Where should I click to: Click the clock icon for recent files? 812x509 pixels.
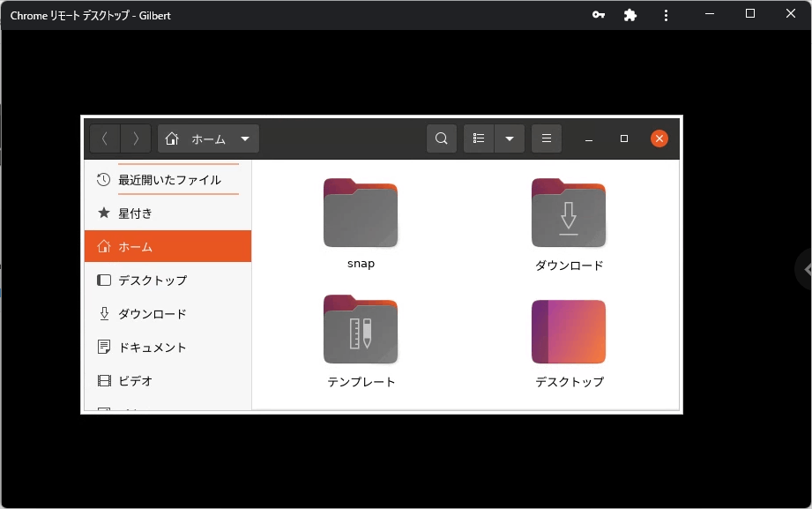point(103,180)
